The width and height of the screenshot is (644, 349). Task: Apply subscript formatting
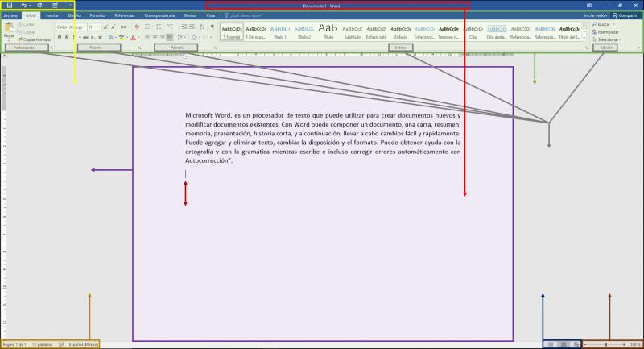click(93, 37)
